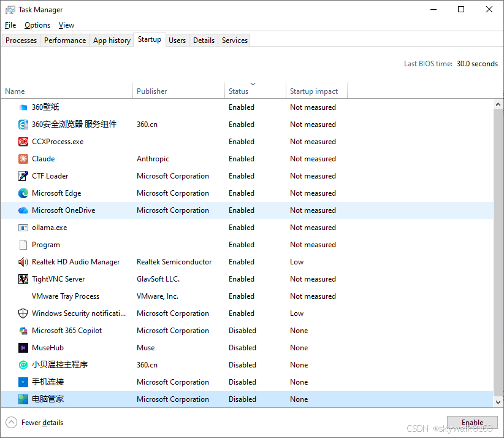The width and height of the screenshot is (504, 438).
Task: Click the Last BIOS time value
Action: (x=477, y=64)
